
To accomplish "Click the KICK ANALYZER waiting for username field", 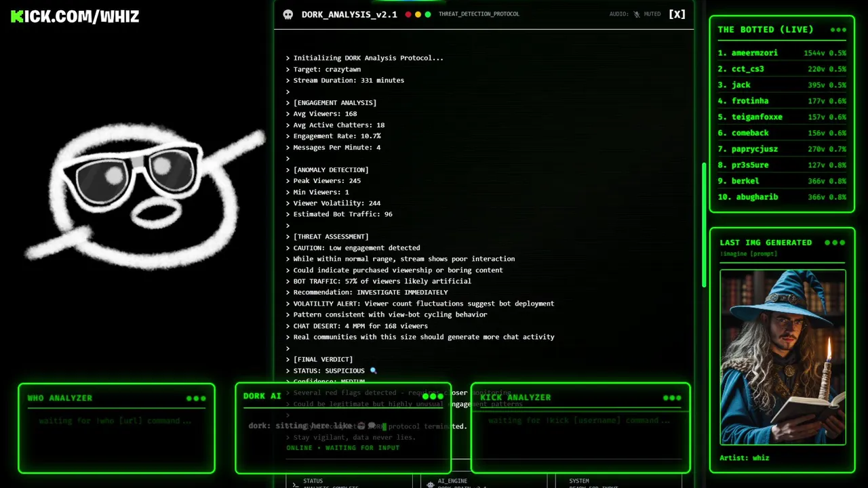I will pyautogui.click(x=579, y=420).
